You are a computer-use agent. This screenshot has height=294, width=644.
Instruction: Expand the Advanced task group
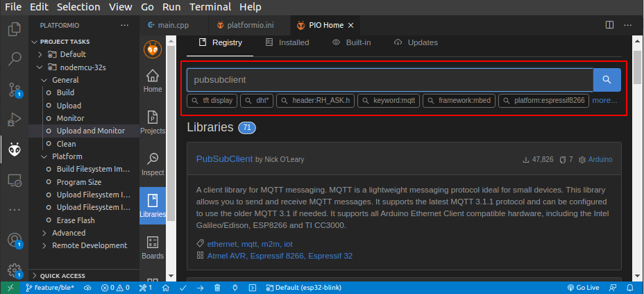click(44, 233)
